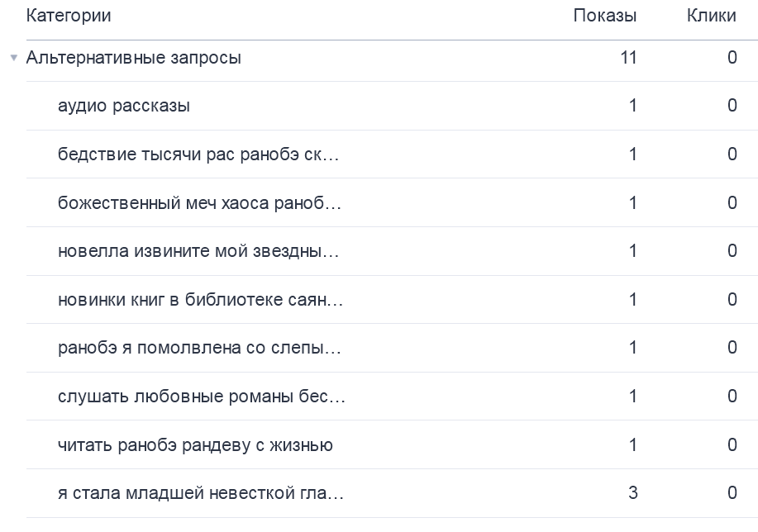
Task: Select the божественный меч хаоса query
Action: tap(199, 202)
